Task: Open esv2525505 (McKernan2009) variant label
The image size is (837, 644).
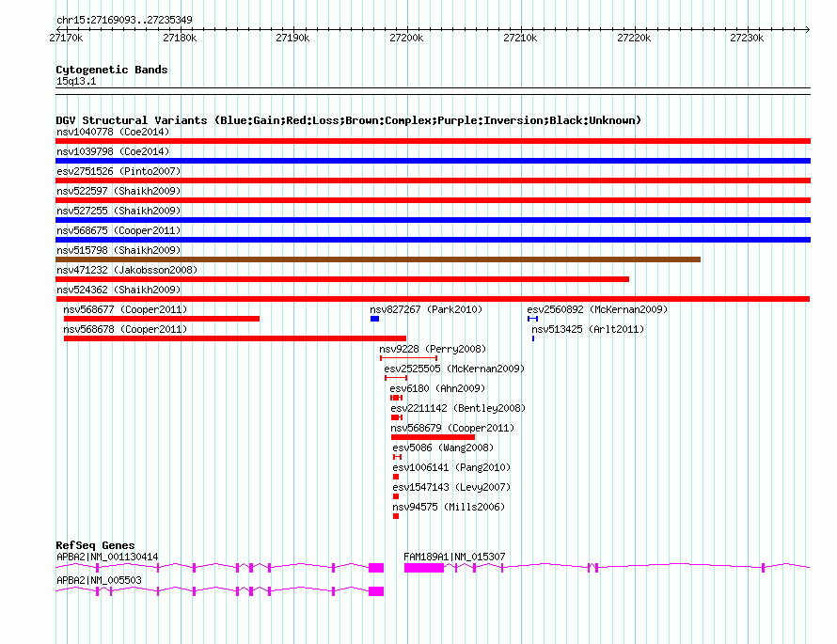Action: pyautogui.click(x=454, y=369)
